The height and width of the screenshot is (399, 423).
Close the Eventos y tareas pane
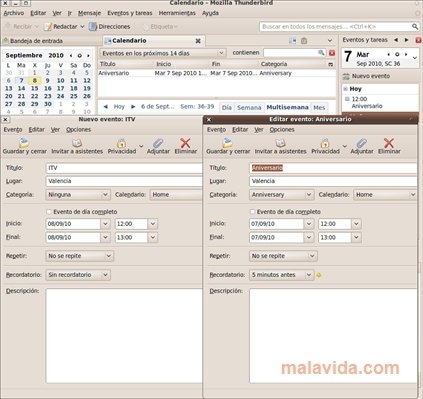point(418,40)
